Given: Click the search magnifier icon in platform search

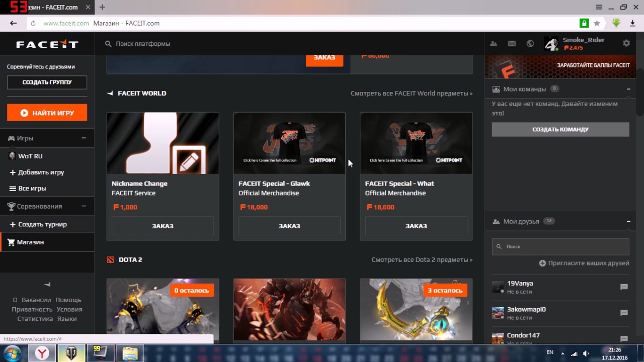Looking at the screenshot, I should pos(108,44).
